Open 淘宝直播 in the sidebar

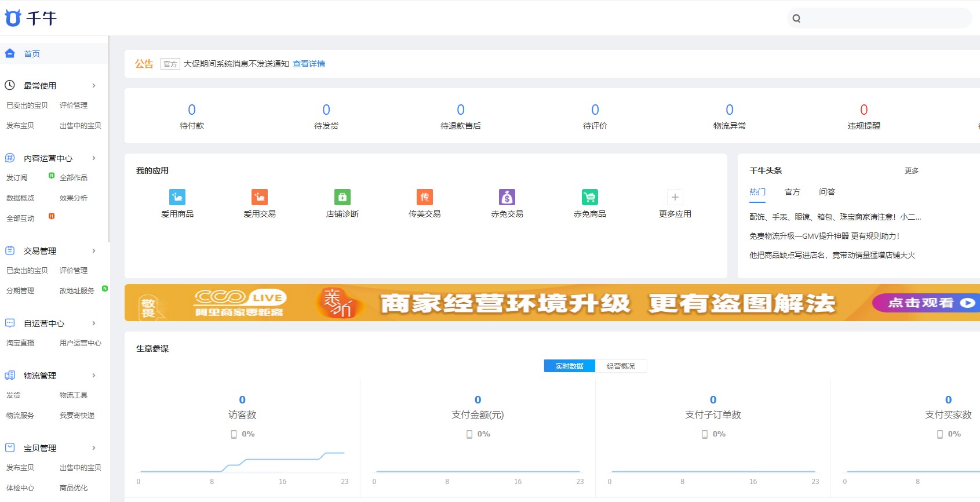[20, 343]
